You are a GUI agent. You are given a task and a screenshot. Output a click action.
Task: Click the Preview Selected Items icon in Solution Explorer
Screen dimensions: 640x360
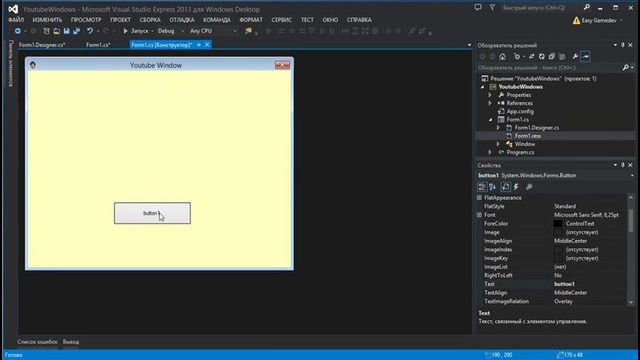[x=585, y=56]
